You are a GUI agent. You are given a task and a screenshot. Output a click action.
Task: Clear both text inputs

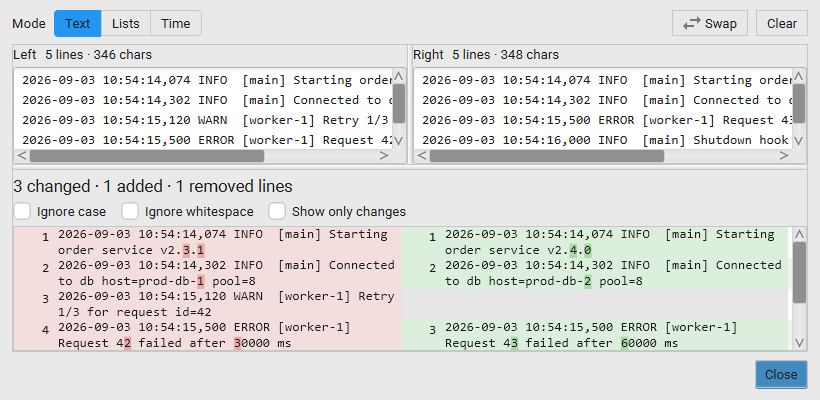click(782, 24)
